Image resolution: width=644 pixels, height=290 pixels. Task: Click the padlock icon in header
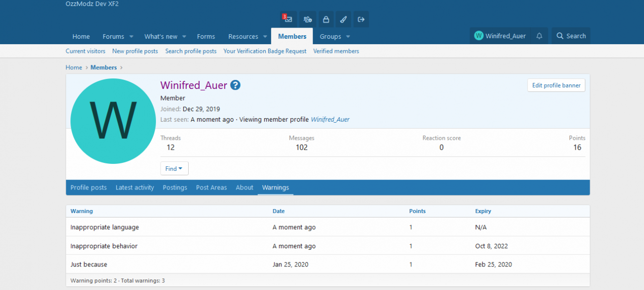[x=326, y=20]
